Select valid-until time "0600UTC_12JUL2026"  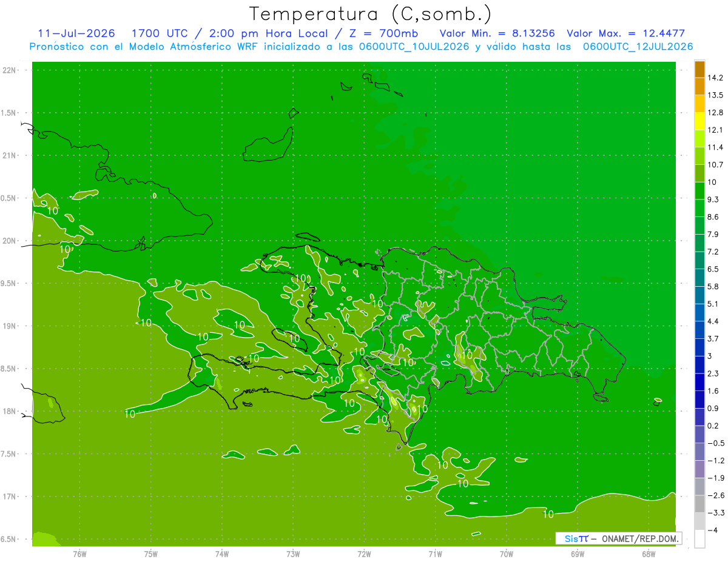coord(638,47)
